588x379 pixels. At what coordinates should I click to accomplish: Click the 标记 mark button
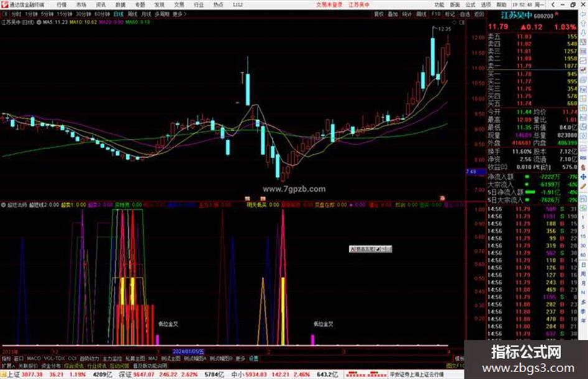[450, 14]
